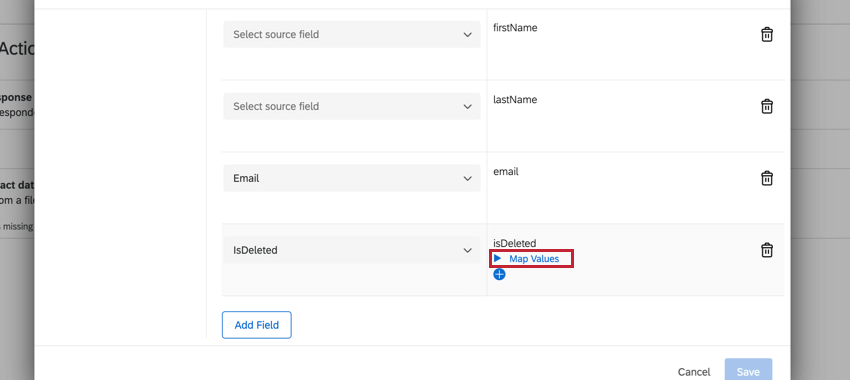Open the Map Values link

coord(534,259)
